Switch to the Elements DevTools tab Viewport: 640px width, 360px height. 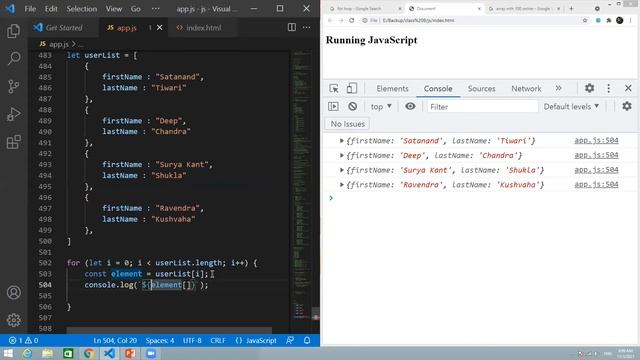pyautogui.click(x=392, y=89)
